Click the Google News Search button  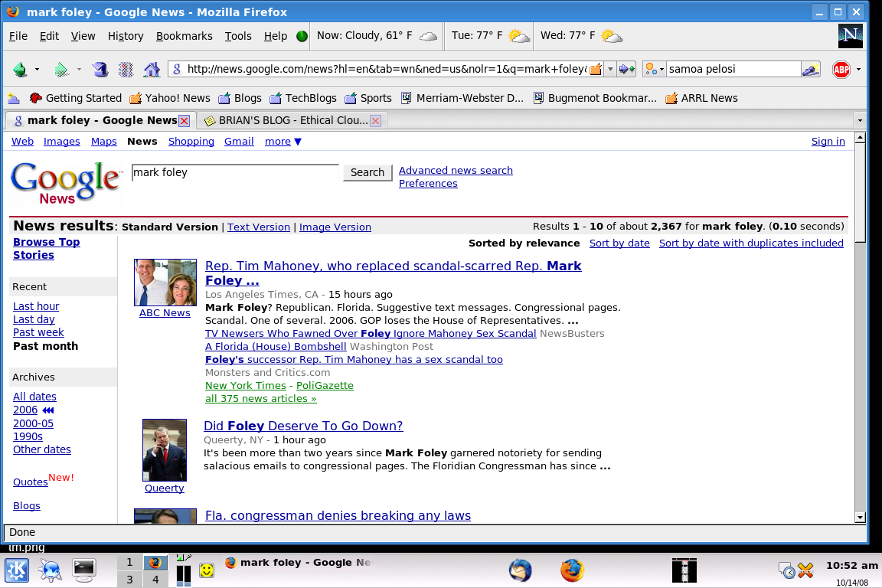[367, 172]
